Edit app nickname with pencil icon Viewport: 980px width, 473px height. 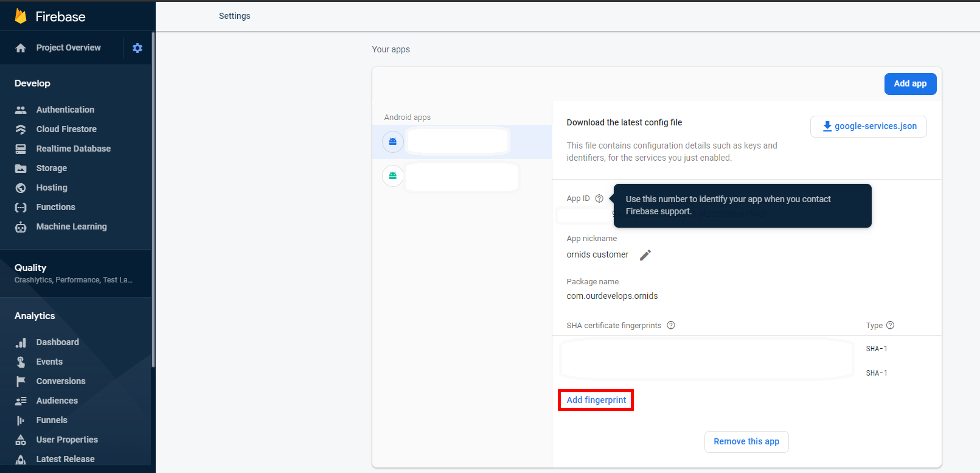click(x=645, y=255)
